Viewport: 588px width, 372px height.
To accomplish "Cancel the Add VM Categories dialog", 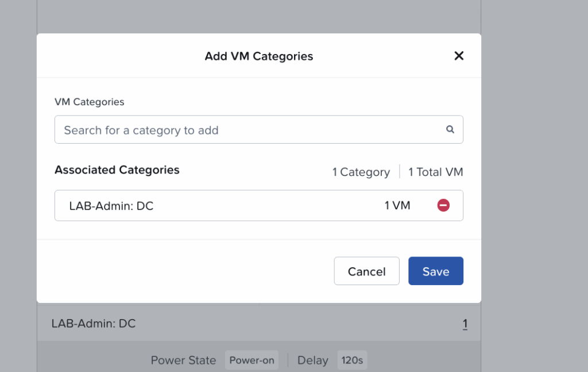I will tap(366, 271).
